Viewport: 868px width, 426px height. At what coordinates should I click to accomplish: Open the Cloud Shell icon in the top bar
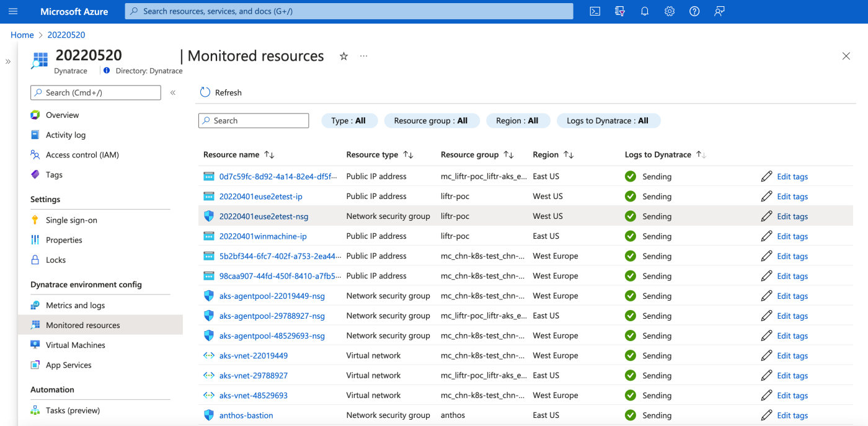pos(595,11)
